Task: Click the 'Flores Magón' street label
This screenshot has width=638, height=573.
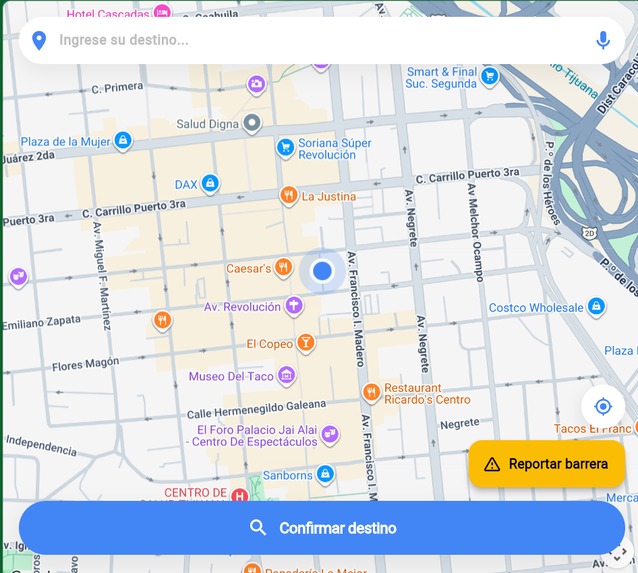Action: [85, 364]
